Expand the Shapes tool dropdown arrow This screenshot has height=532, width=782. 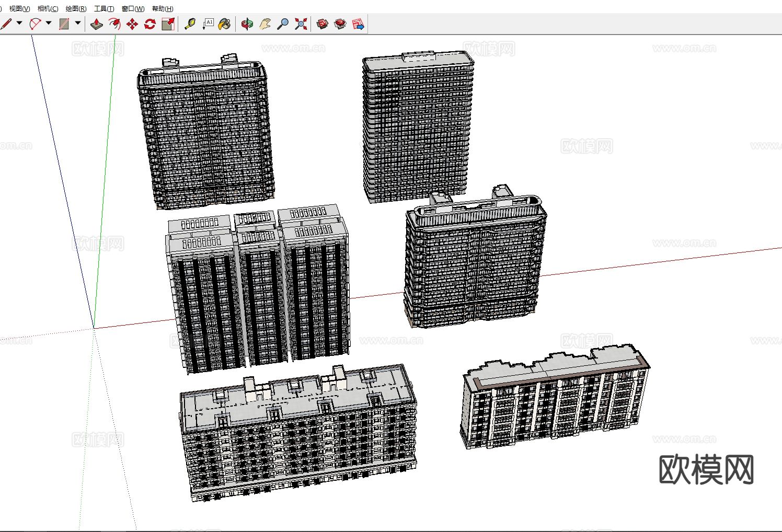pos(78,24)
